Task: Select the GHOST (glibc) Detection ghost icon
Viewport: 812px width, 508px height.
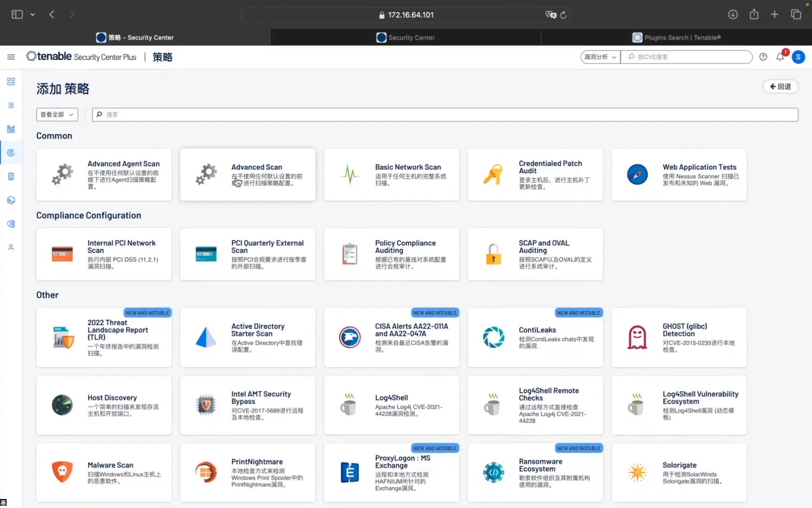Action: pyautogui.click(x=637, y=337)
